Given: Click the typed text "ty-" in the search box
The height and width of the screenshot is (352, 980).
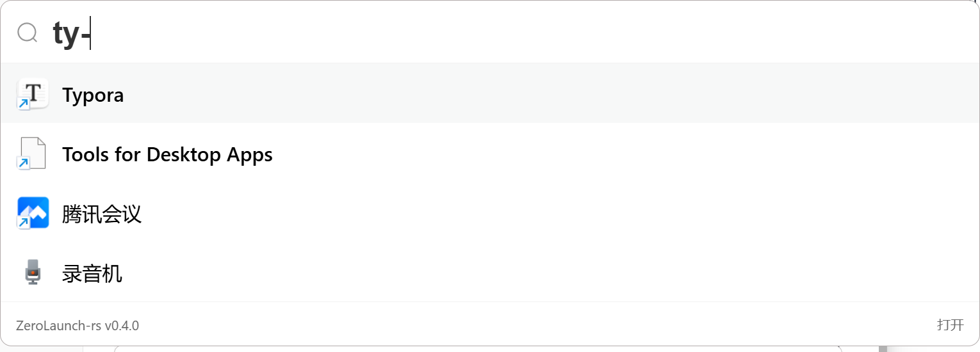Looking at the screenshot, I should click(x=70, y=34).
